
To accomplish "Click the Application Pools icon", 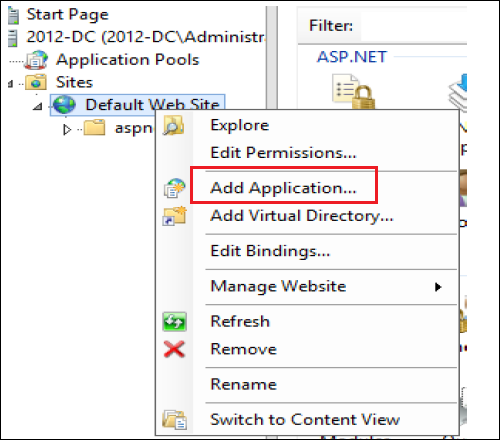I will click(36, 60).
